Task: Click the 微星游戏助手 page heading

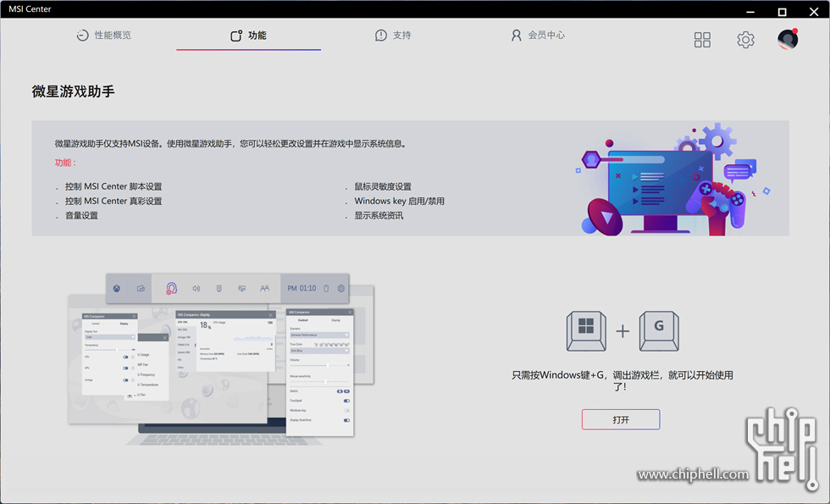Action: (73, 91)
